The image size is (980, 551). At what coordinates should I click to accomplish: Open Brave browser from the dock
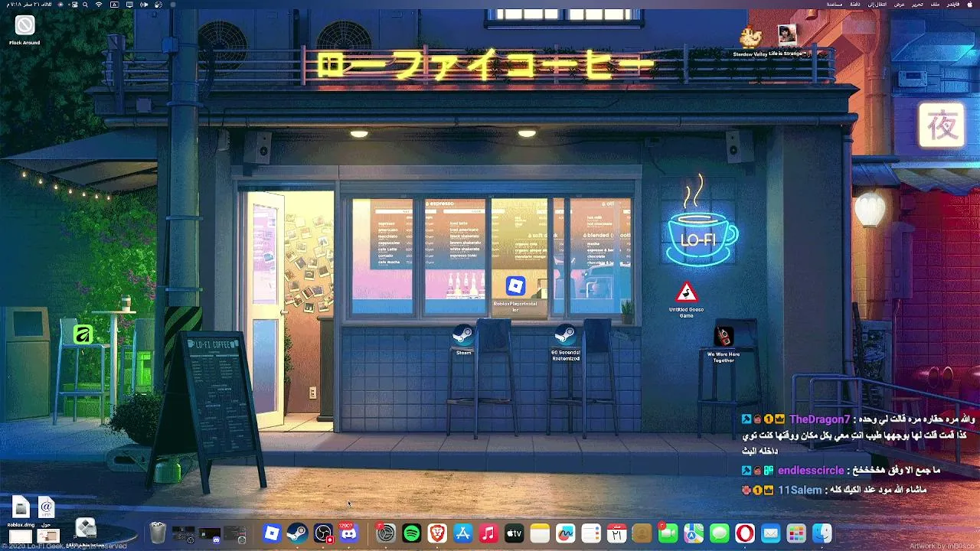click(437, 533)
